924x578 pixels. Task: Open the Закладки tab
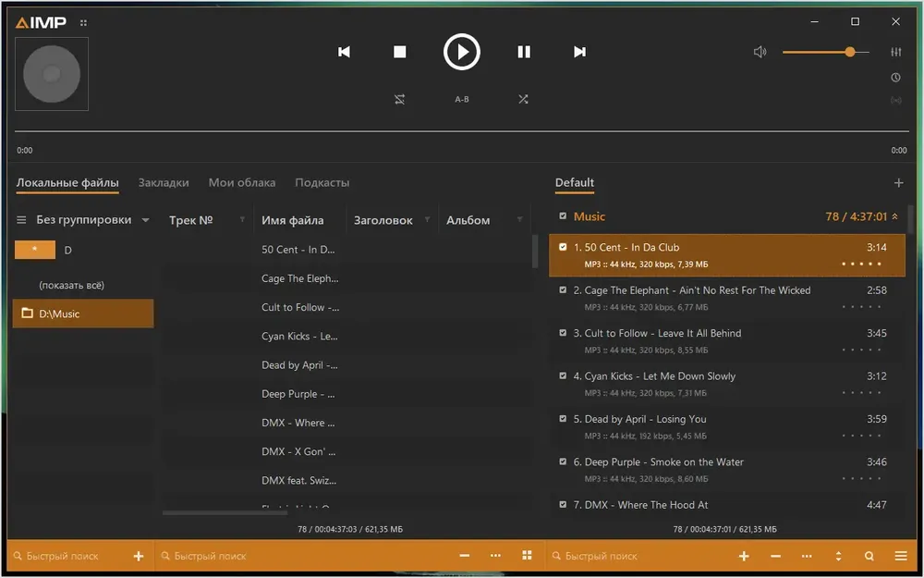164,182
